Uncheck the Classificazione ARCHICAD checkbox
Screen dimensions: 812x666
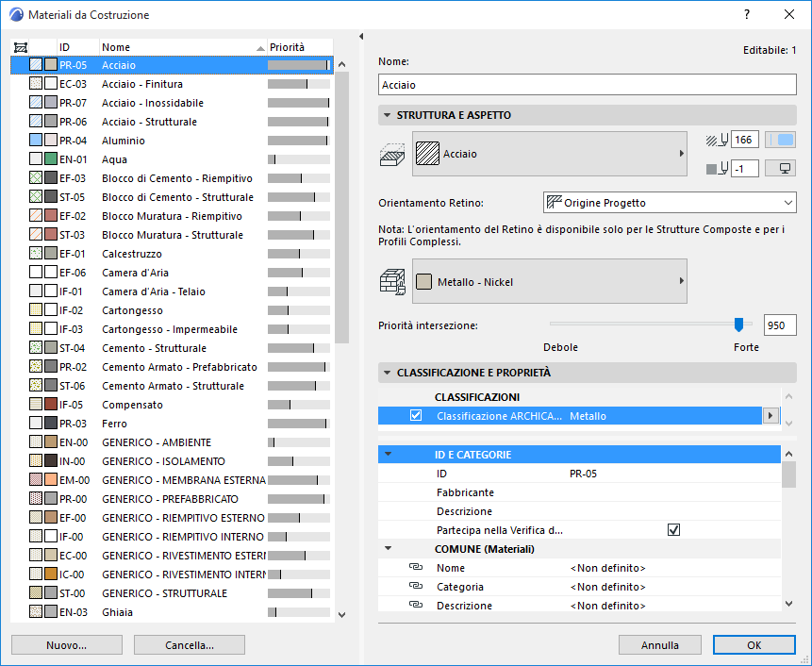(416, 415)
